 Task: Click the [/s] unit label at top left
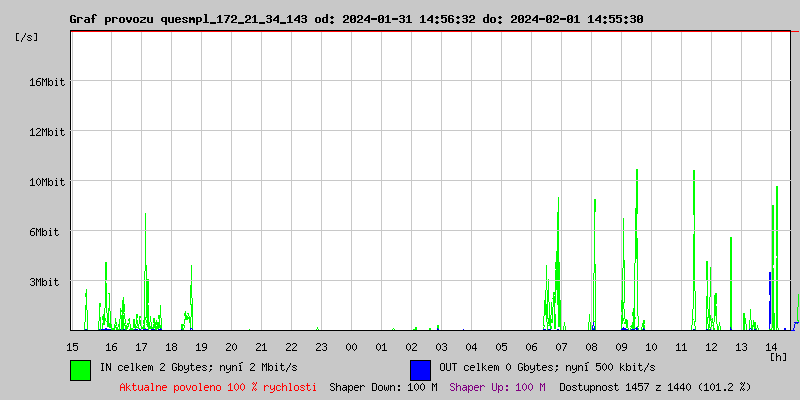[26, 37]
